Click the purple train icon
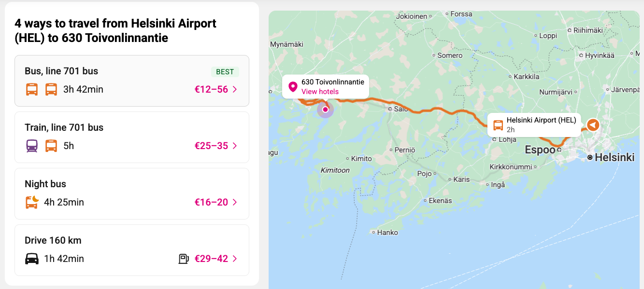This screenshot has width=644, height=289. (x=32, y=146)
